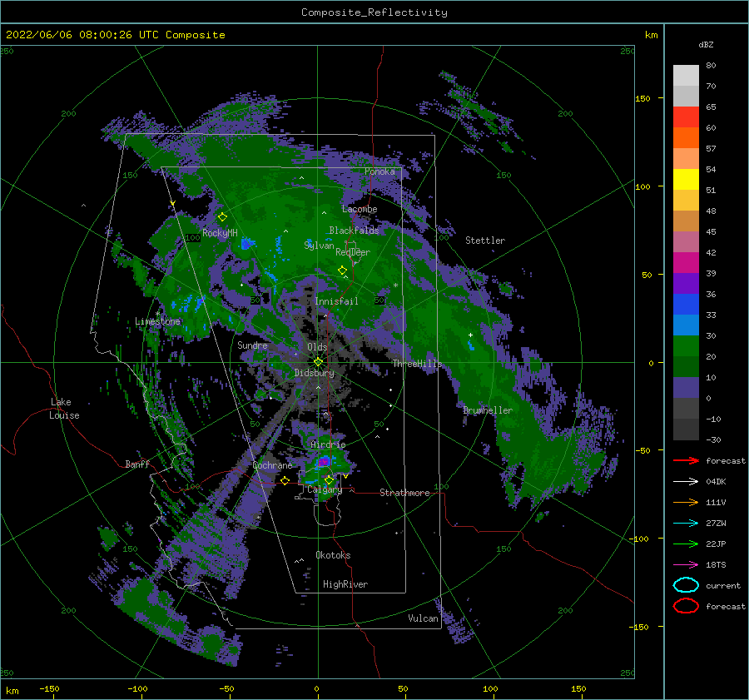Click the Strathmore label

(404, 493)
